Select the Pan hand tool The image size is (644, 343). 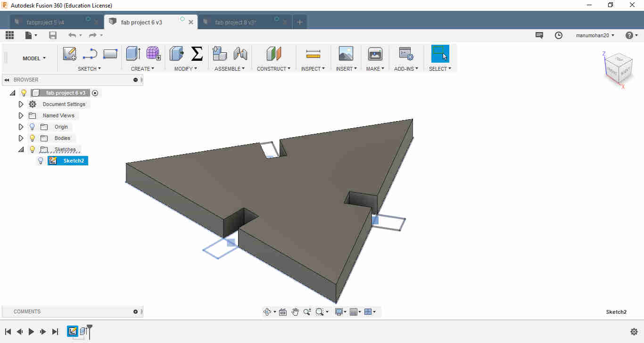(x=295, y=311)
